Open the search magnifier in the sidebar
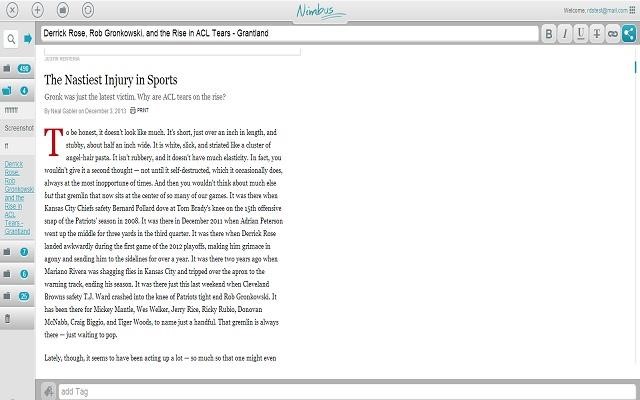 tap(11, 39)
